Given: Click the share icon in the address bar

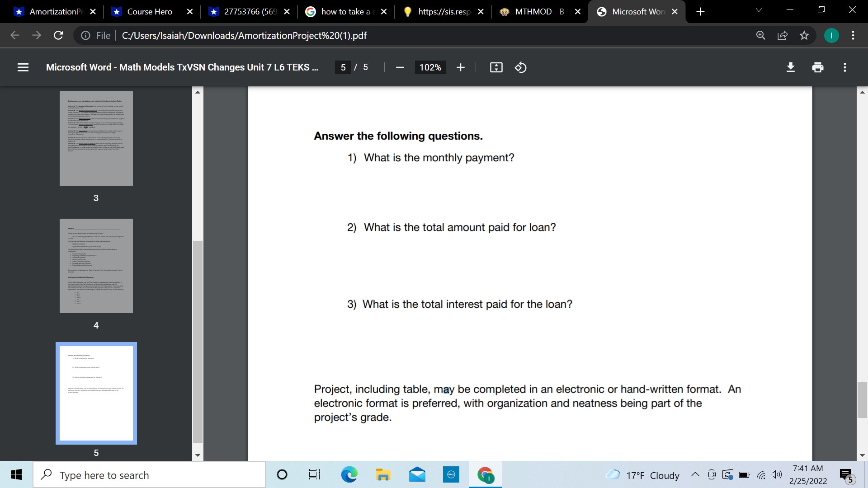Looking at the screenshot, I should click(x=783, y=35).
